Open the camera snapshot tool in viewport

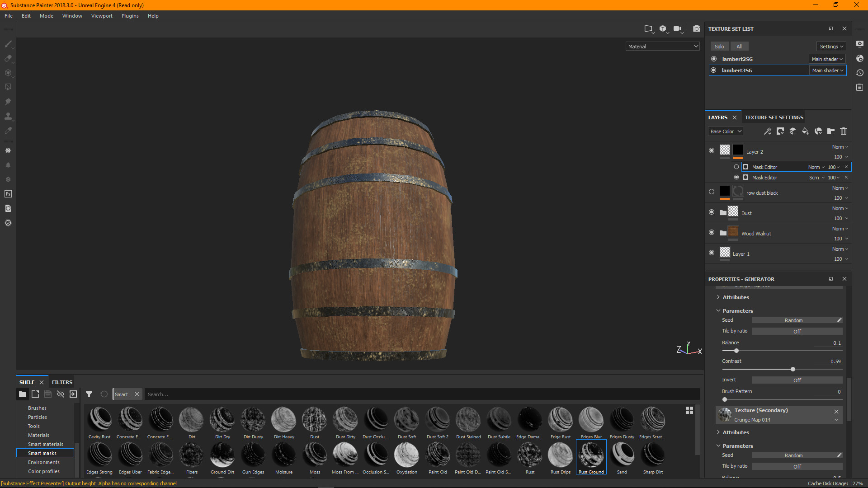coord(697,28)
